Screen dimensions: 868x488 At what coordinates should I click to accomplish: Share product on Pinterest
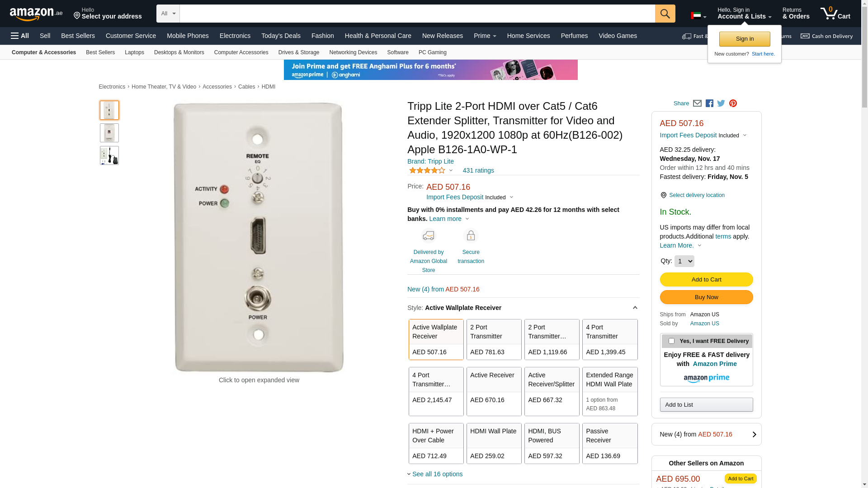(x=733, y=103)
